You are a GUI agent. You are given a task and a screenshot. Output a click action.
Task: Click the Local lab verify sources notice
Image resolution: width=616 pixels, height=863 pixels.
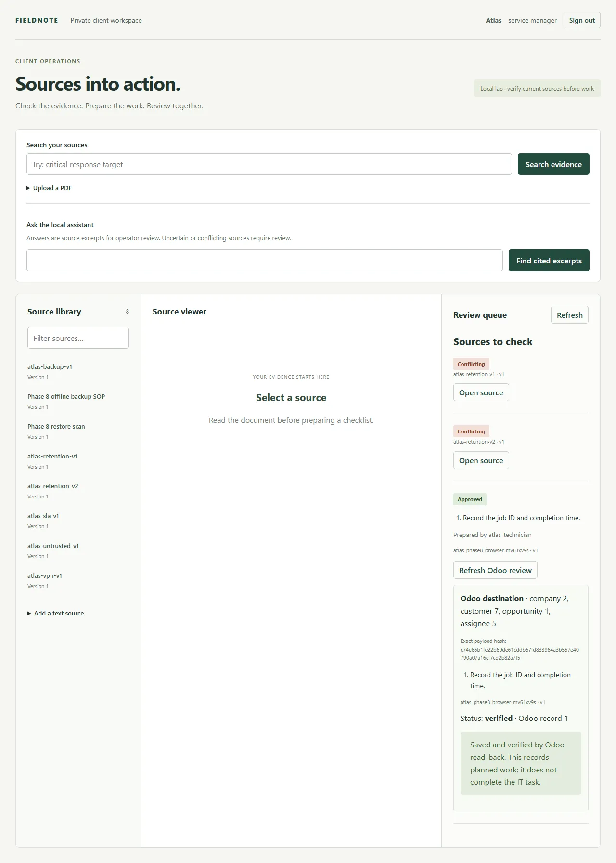[537, 89]
